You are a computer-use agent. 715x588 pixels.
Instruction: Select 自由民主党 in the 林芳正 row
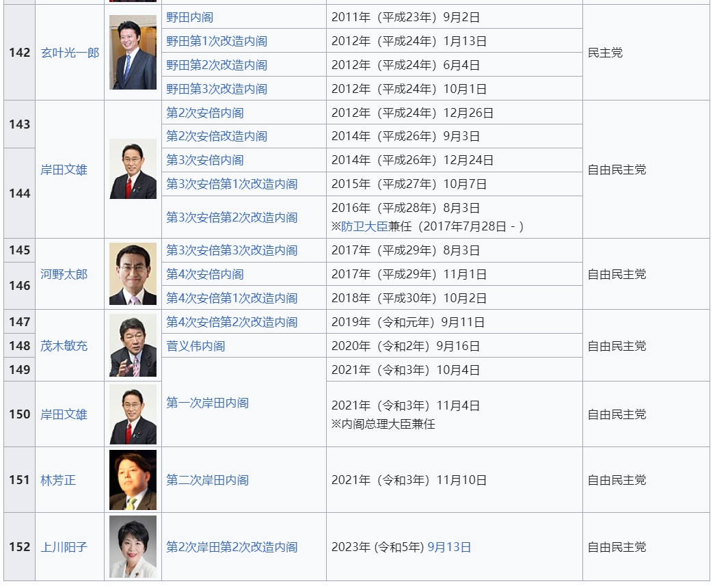coord(617,480)
